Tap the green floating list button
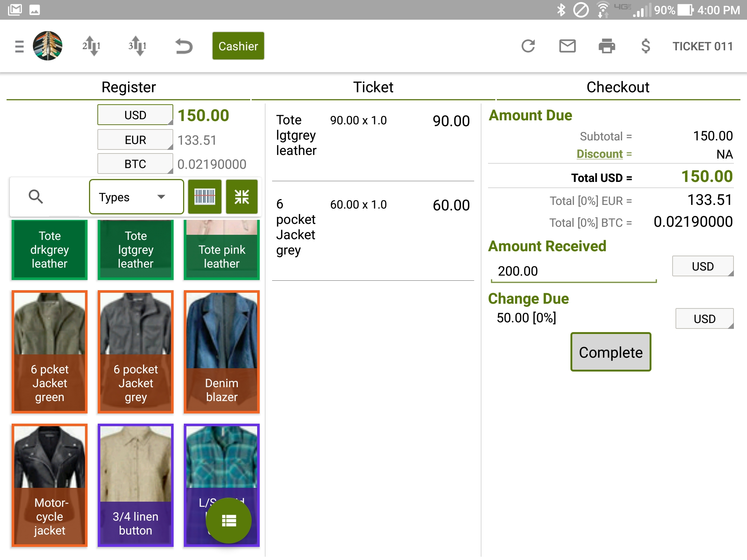747x560 pixels. [229, 520]
